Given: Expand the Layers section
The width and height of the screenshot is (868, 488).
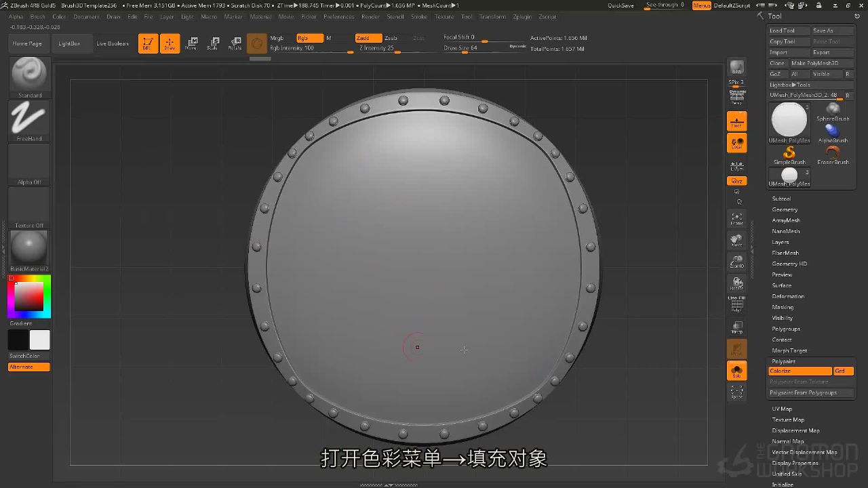Looking at the screenshot, I should (781, 242).
